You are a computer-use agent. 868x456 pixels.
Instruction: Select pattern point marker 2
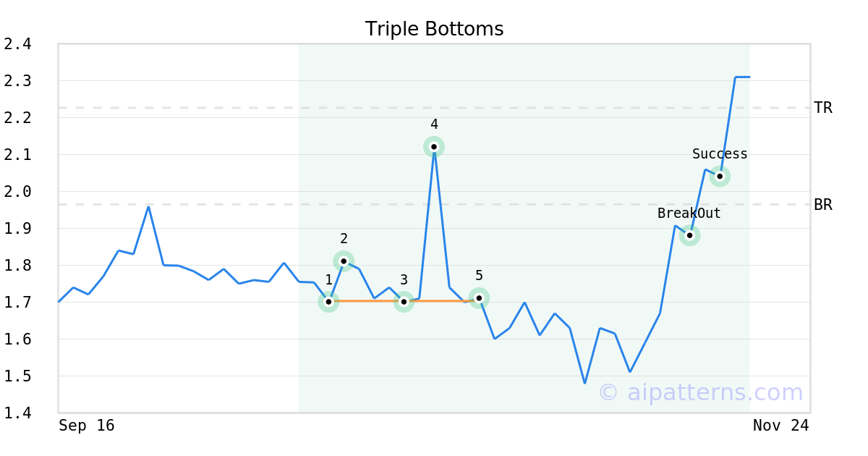click(x=344, y=261)
